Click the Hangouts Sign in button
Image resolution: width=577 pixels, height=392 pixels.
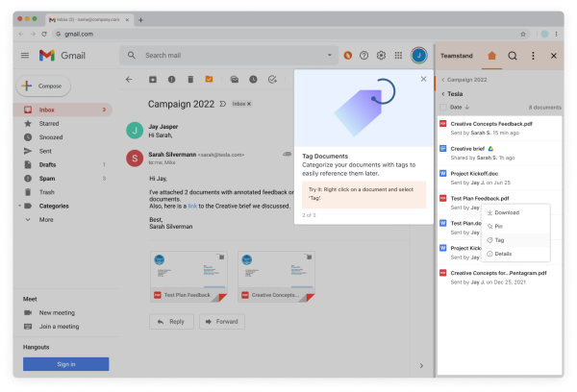pos(65,364)
